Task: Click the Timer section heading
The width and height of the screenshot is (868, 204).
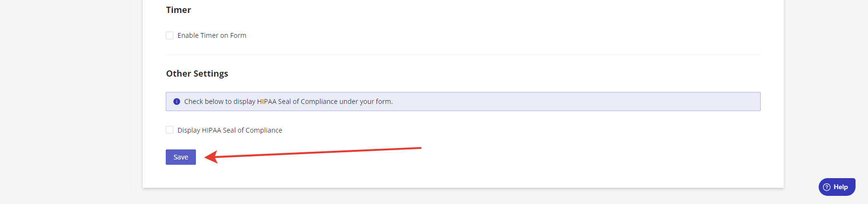Action: pyautogui.click(x=178, y=10)
